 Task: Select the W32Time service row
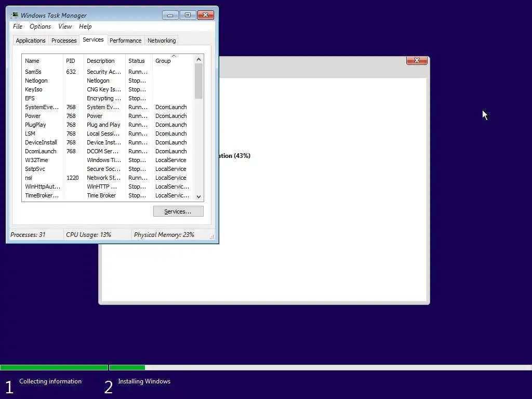pyautogui.click(x=108, y=160)
